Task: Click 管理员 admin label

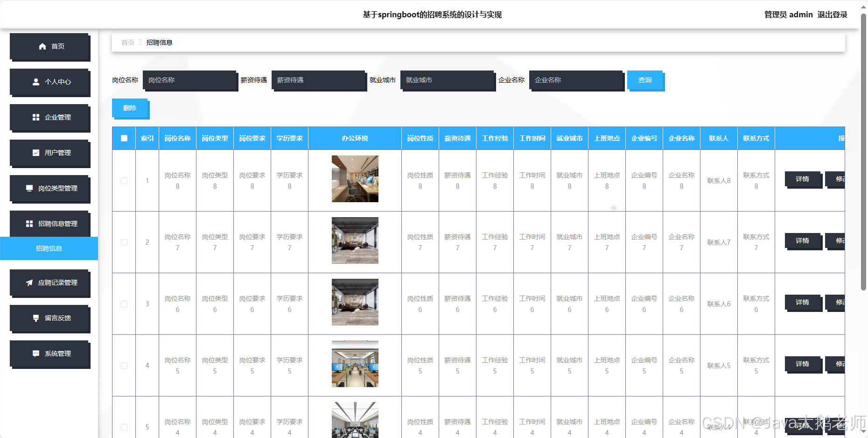Action: (x=789, y=14)
